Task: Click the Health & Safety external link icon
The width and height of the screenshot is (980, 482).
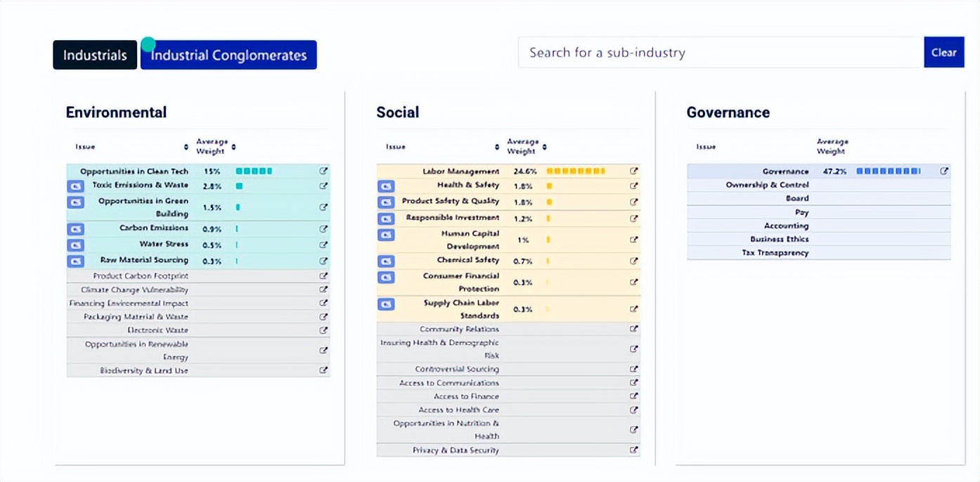Action: point(633,186)
